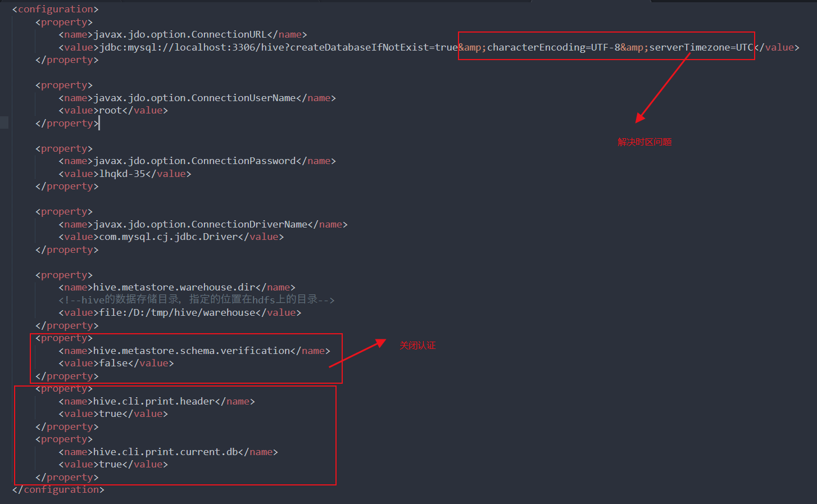Click the lhqkd-35 password value
Viewport: 817px width, 504px height.
click(122, 174)
